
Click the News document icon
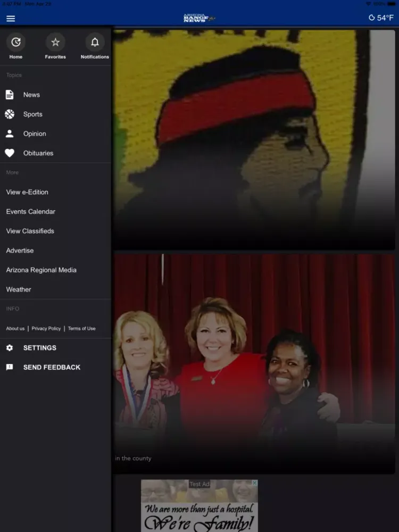point(10,95)
